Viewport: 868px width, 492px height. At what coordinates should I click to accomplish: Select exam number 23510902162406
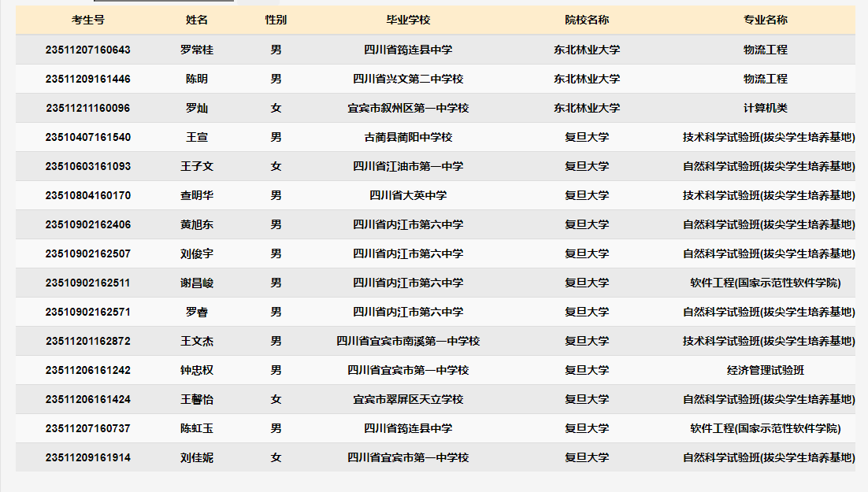tap(88, 224)
